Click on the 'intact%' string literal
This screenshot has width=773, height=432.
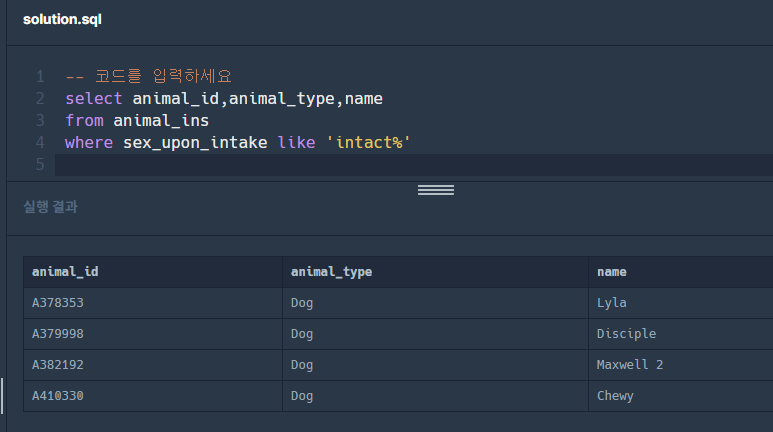369,142
